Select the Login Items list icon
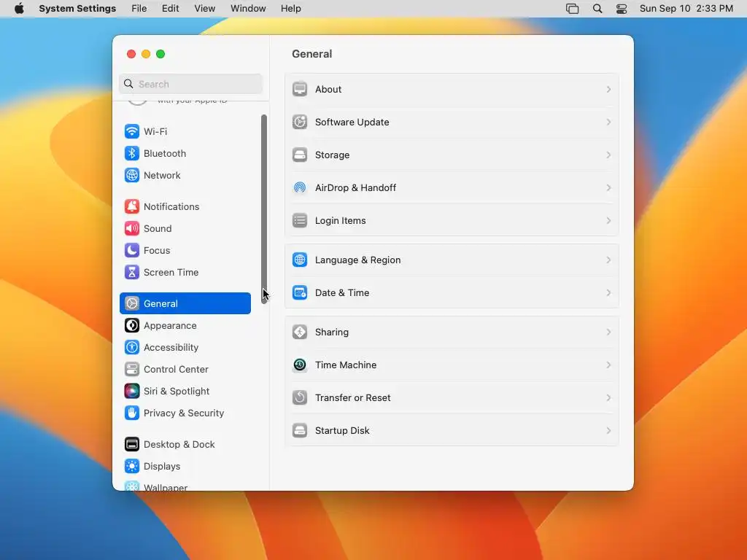Screen dimensions: 747x560 tap(300, 220)
